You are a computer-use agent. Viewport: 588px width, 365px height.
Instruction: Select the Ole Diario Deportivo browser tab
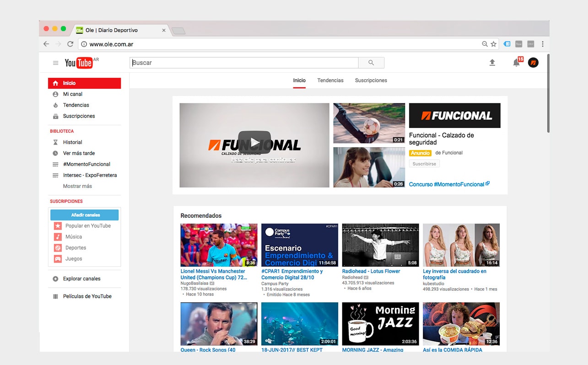(x=121, y=30)
